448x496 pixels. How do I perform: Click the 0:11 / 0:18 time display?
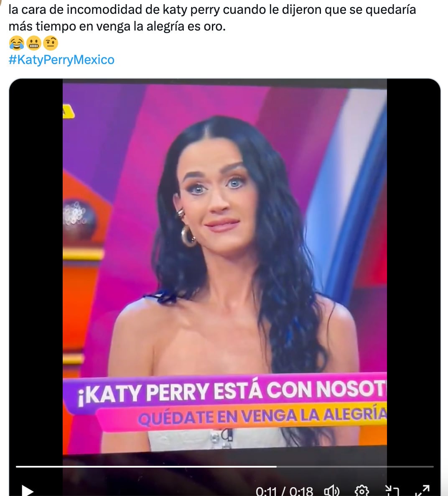coord(284,491)
